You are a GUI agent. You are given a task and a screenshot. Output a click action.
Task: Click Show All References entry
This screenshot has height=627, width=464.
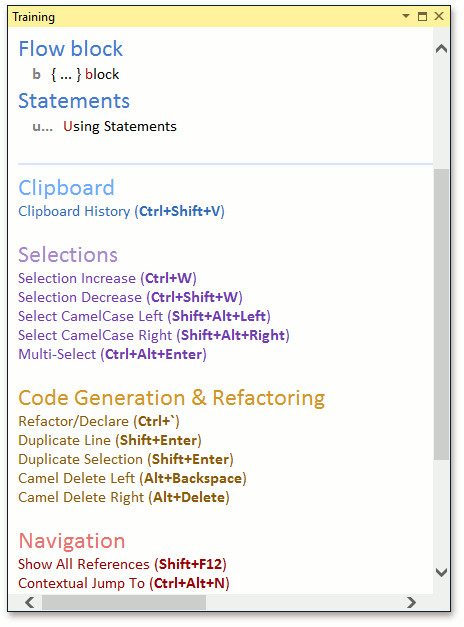[122, 564]
